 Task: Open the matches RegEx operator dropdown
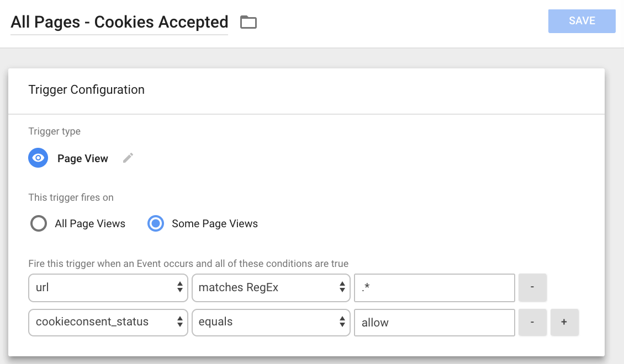[271, 288]
